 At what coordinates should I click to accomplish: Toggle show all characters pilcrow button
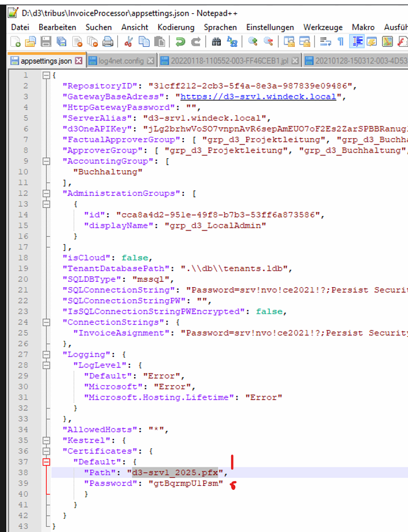tap(341, 42)
